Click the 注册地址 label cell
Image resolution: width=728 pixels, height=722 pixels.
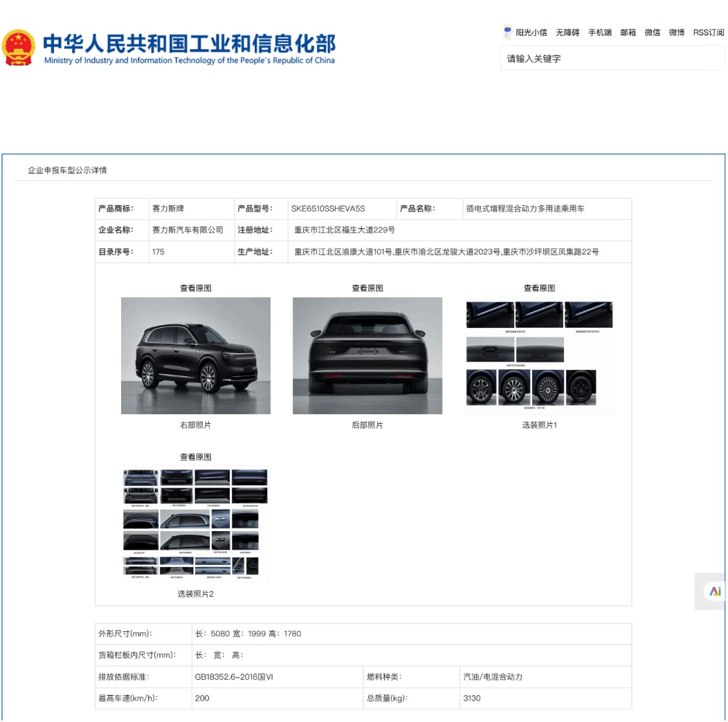tap(262, 230)
